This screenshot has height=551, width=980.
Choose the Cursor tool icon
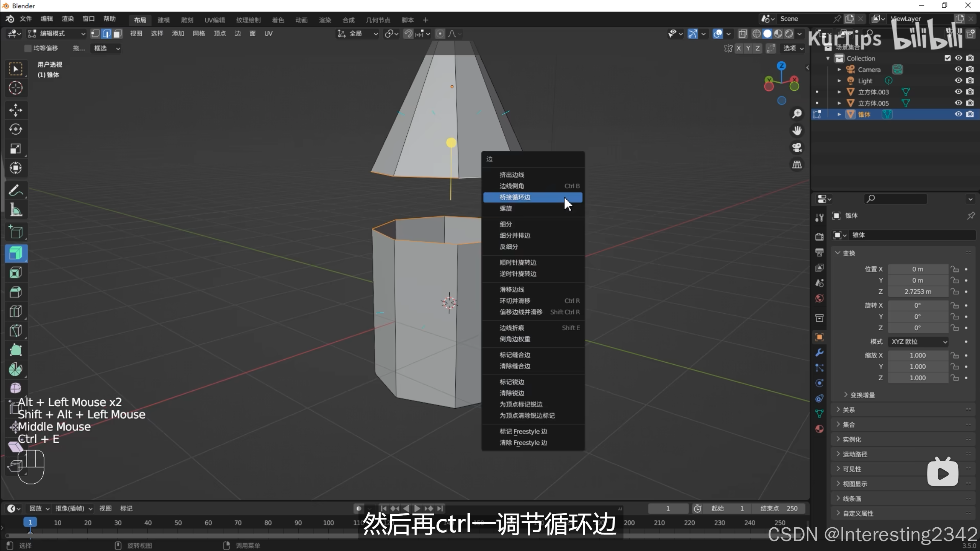[x=16, y=88]
